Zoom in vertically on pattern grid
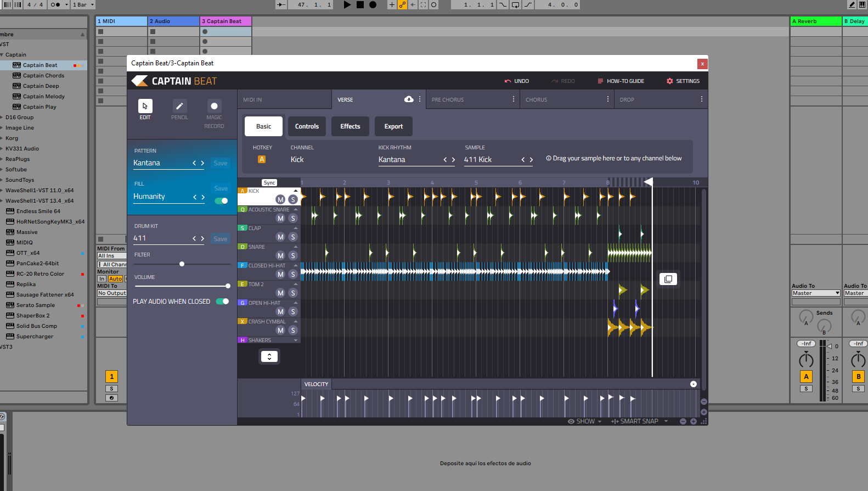This screenshot has height=491, width=868. coord(704,412)
